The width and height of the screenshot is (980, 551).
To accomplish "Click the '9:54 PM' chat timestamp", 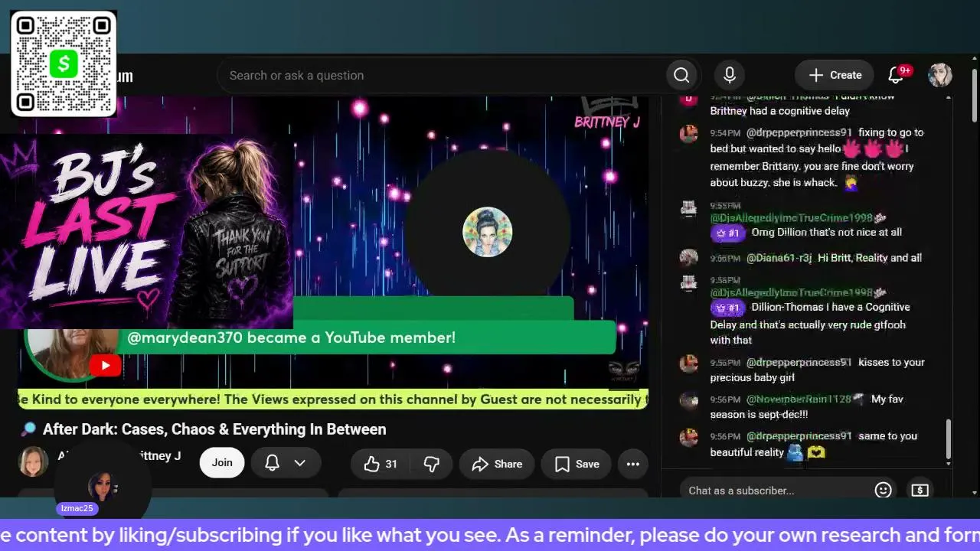I will click(x=725, y=132).
